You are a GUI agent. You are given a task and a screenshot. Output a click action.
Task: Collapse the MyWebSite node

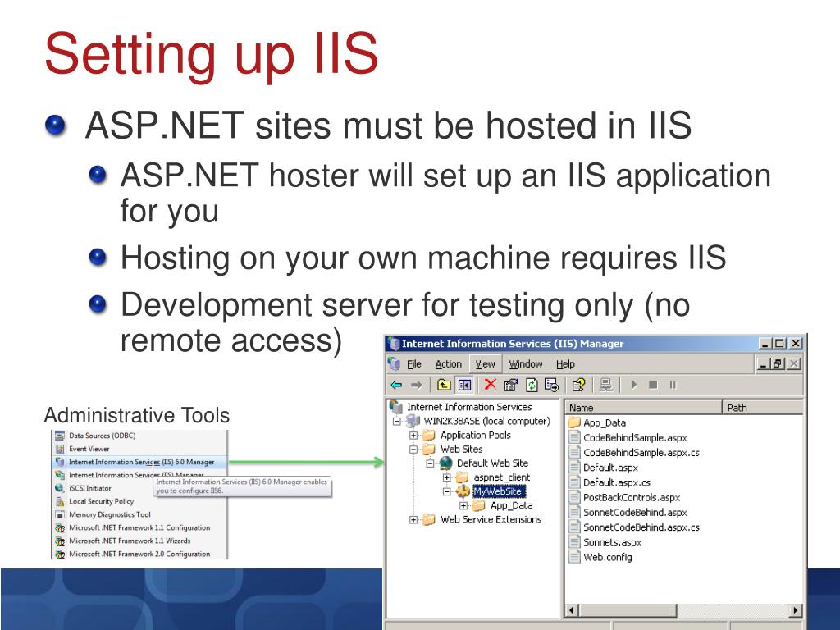446,491
